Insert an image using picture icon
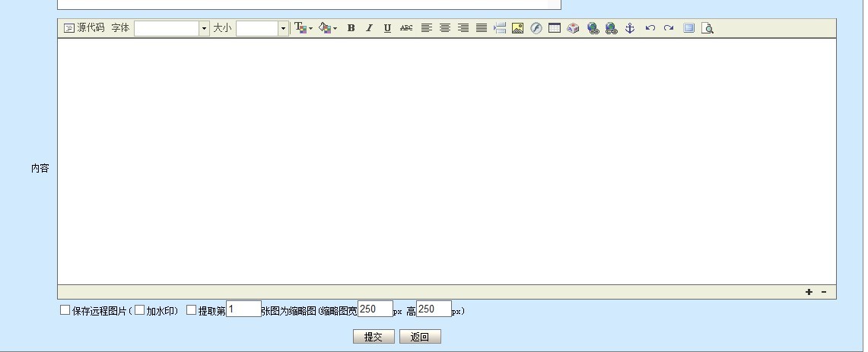 (517, 28)
